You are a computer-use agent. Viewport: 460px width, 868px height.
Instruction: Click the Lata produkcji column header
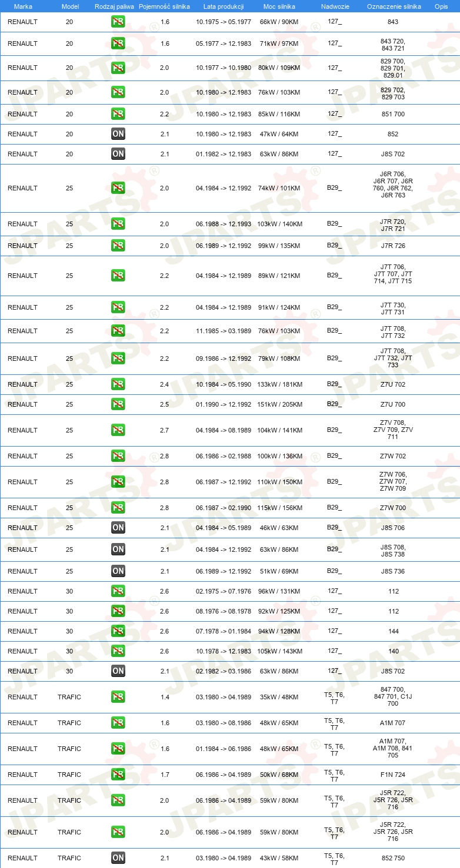tap(224, 6)
